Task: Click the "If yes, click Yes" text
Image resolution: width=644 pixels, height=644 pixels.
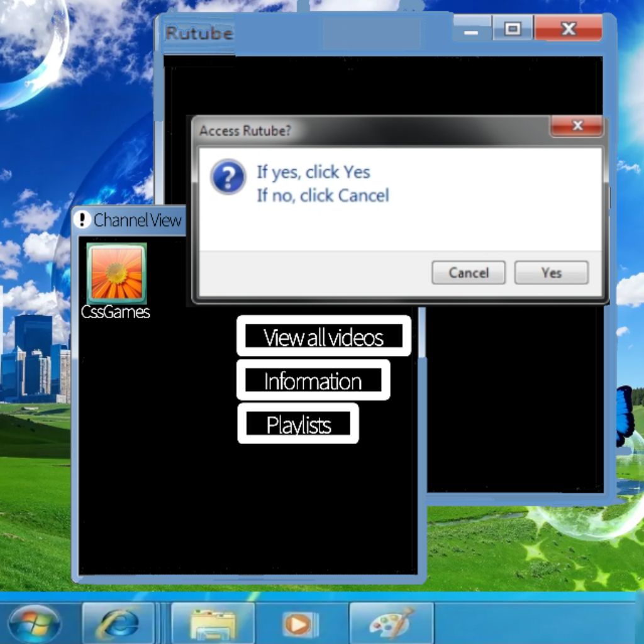Action: click(313, 172)
